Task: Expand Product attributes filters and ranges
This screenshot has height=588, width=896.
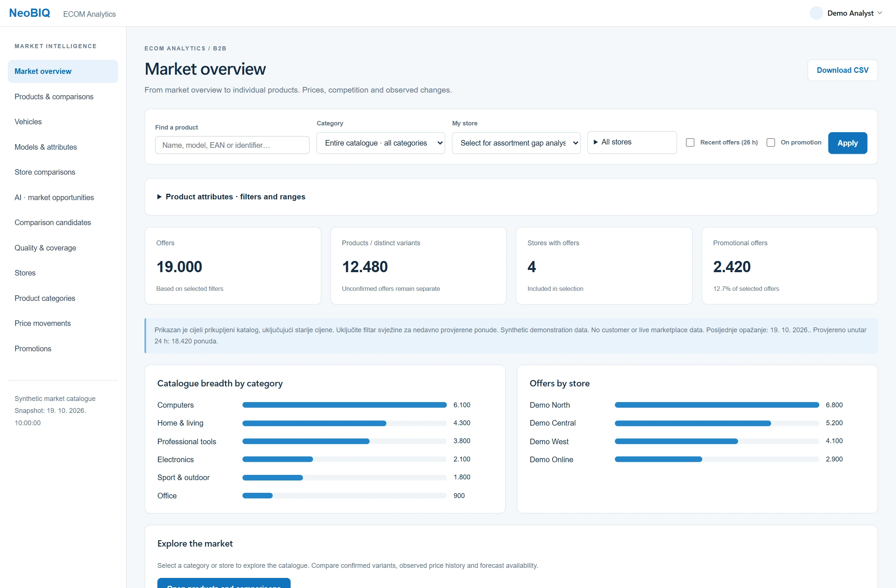Action: 231,196
